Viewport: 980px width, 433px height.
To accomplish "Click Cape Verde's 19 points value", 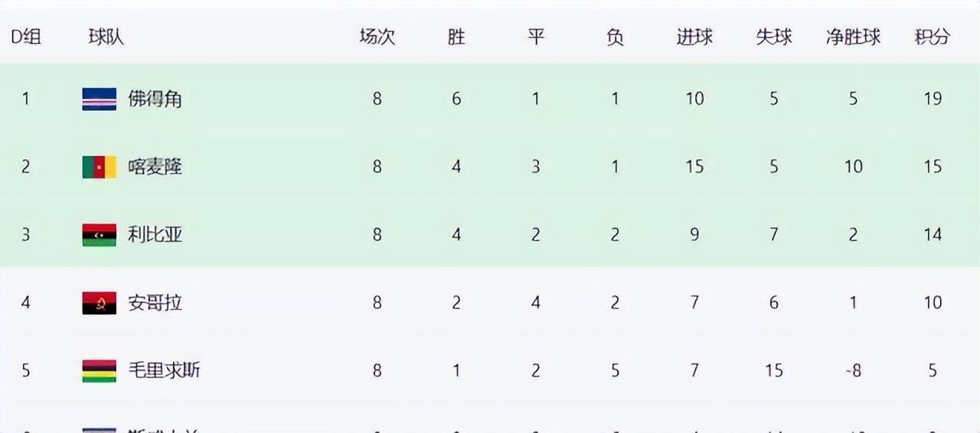I will click(933, 99).
